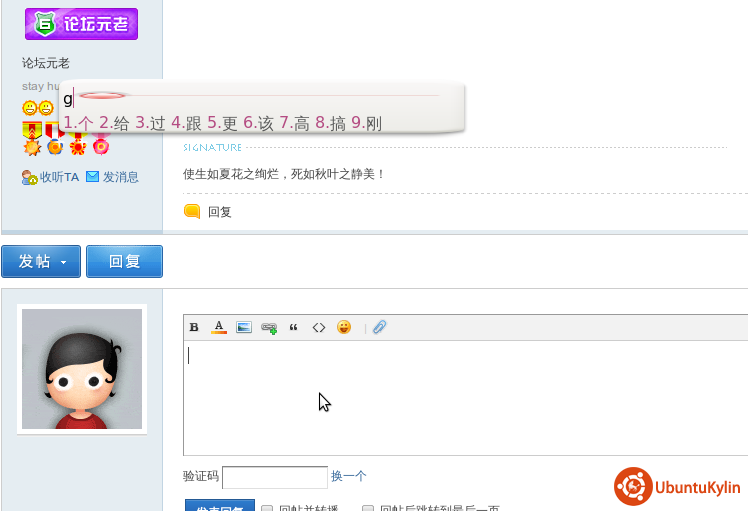
Task: Click the insert image icon
Action: (244, 327)
